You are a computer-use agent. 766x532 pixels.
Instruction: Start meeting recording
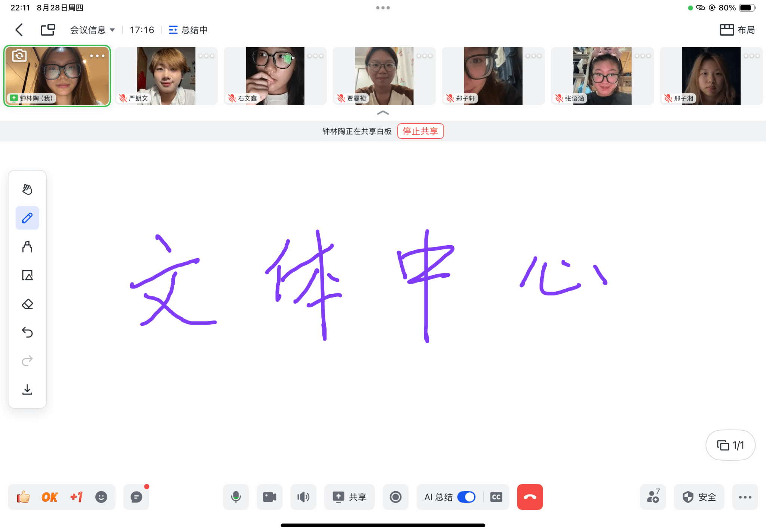395,497
